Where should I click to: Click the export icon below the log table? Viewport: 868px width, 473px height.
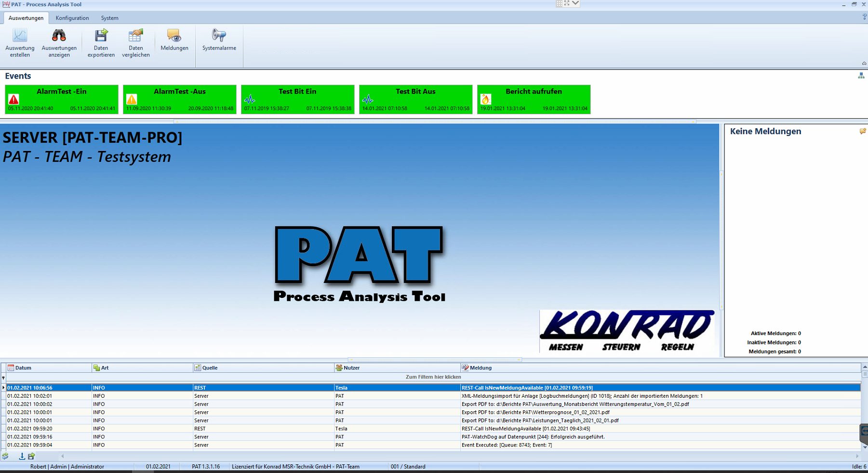[31, 456]
